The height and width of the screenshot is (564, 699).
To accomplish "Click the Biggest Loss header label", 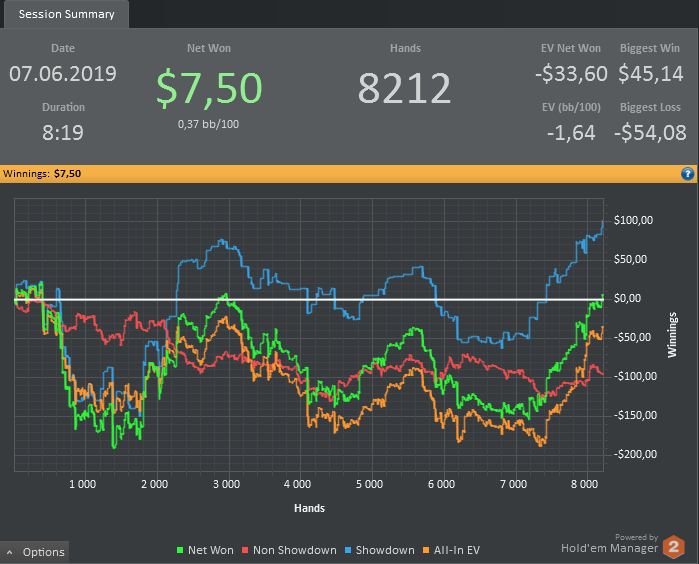I will [x=650, y=107].
